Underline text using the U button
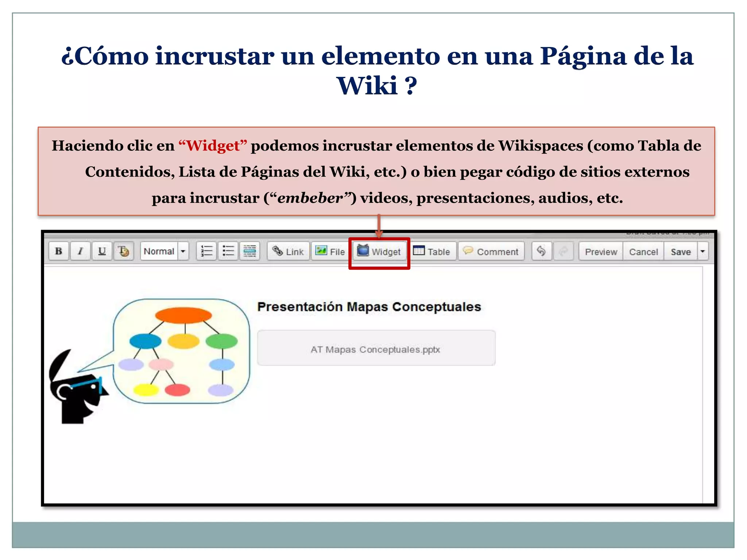747x560 pixels. pyautogui.click(x=102, y=251)
